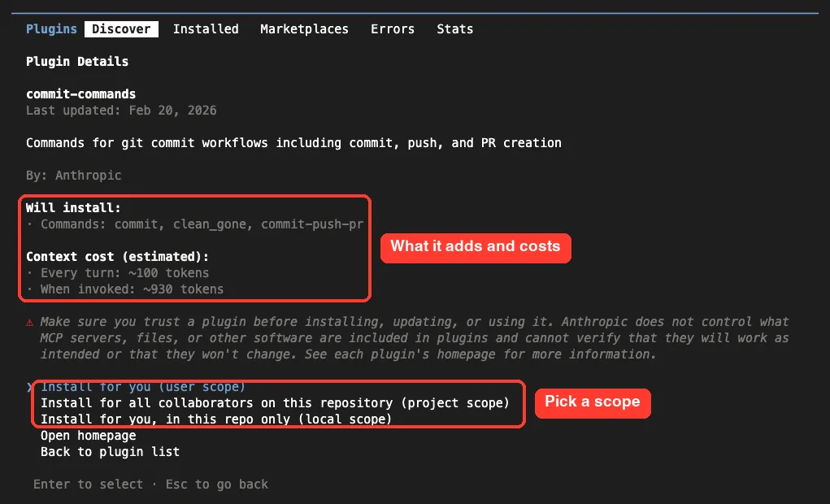
Task: Choose Open homepage option
Action: click(x=89, y=436)
